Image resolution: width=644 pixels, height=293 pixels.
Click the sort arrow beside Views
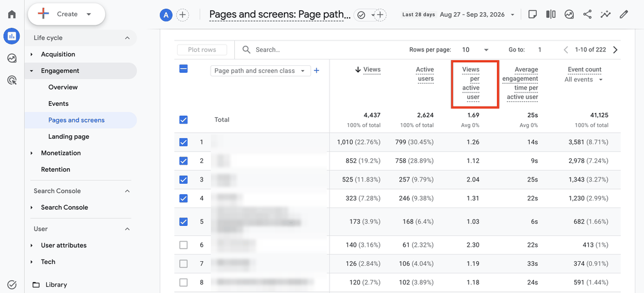358,69
